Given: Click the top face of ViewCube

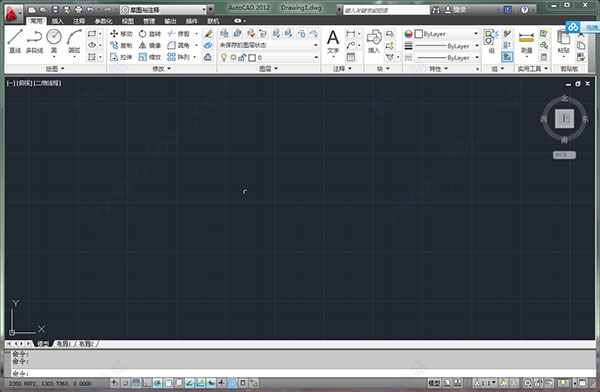Looking at the screenshot, I should point(564,119).
